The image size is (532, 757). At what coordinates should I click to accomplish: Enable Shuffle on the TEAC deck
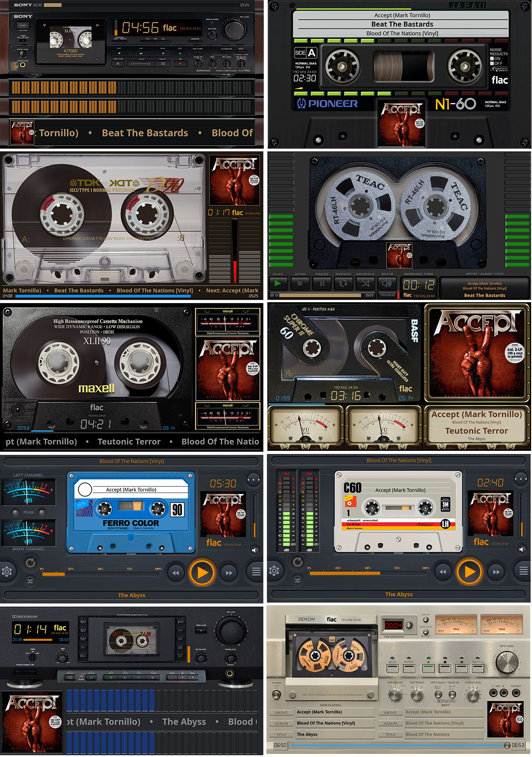tap(365, 284)
